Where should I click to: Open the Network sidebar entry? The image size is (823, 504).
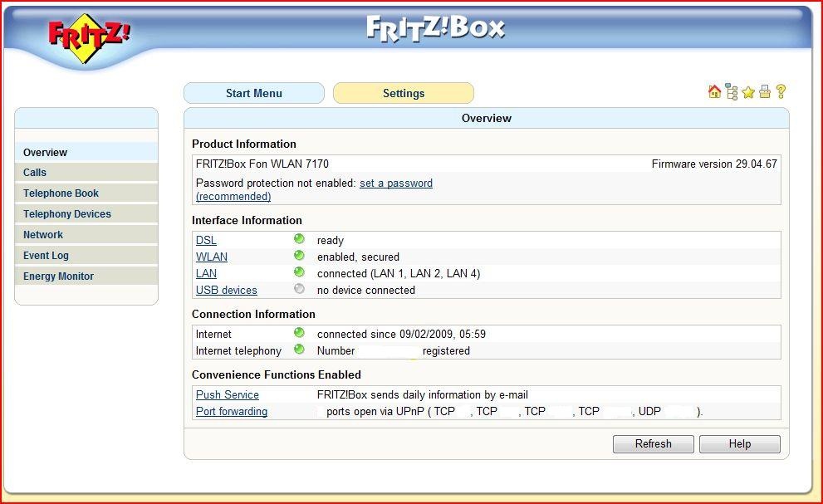pyautogui.click(x=86, y=235)
